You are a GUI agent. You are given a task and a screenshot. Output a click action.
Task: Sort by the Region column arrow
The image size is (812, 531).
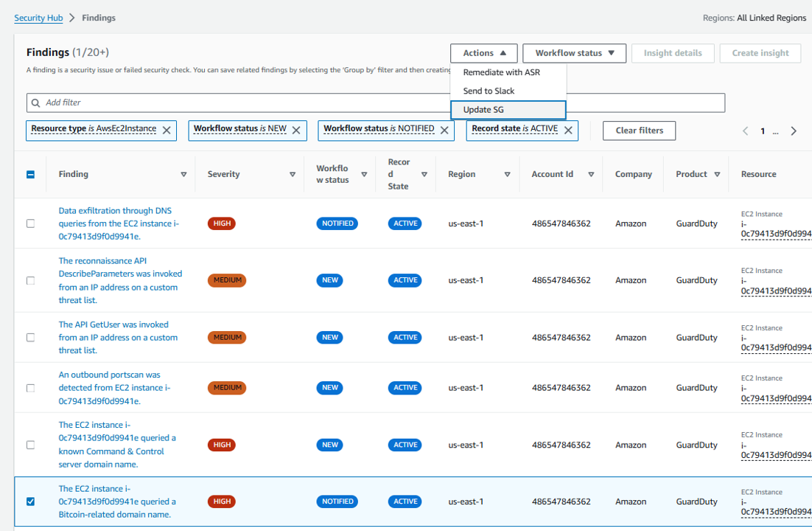click(508, 174)
